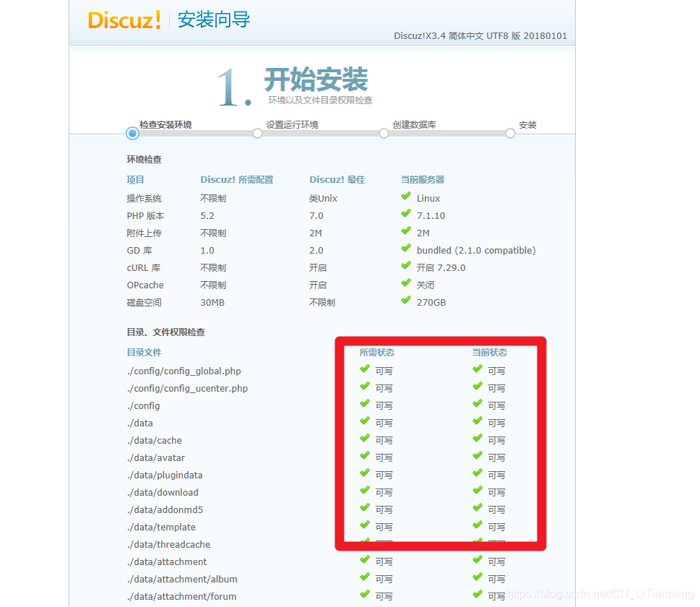Image resolution: width=700 pixels, height=607 pixels.
Task: Click the 安装 step label
Action: point(527,124)
